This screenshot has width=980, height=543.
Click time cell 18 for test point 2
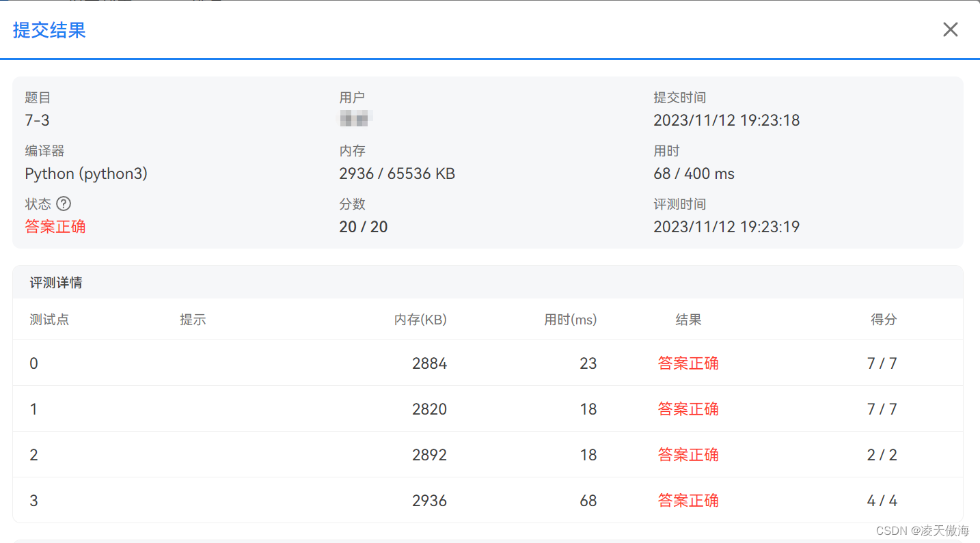(x=588, y=455)
